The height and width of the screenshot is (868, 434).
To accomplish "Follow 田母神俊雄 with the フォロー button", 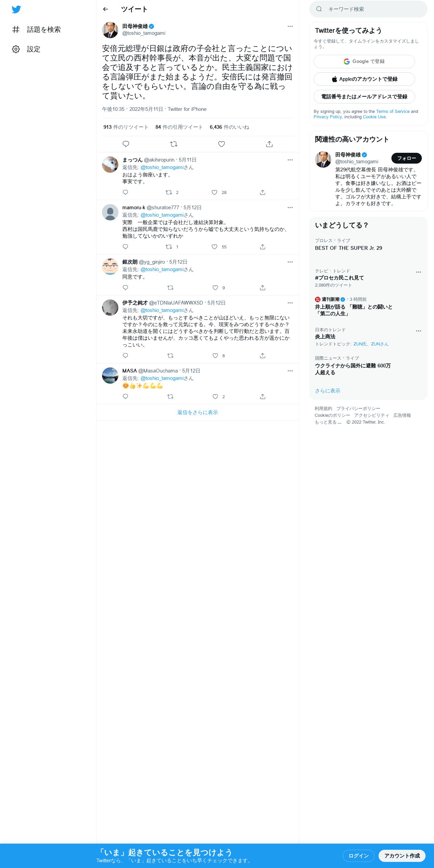I will 406,158.
